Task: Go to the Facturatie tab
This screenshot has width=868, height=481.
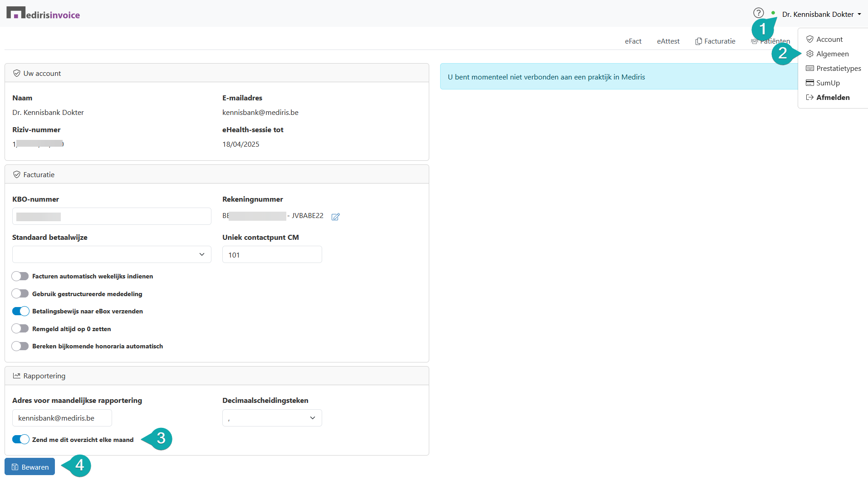Action: click(x=715, y=41)
